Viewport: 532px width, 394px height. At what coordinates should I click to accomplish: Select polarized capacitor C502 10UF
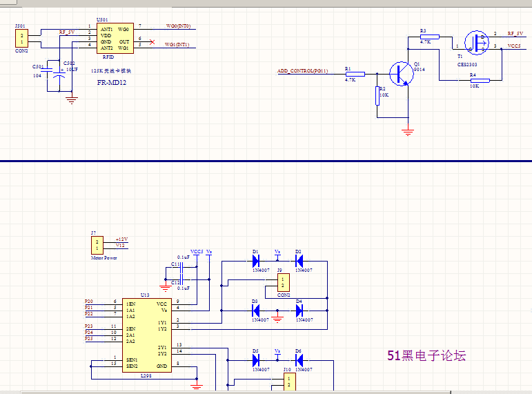coord(59,75)
